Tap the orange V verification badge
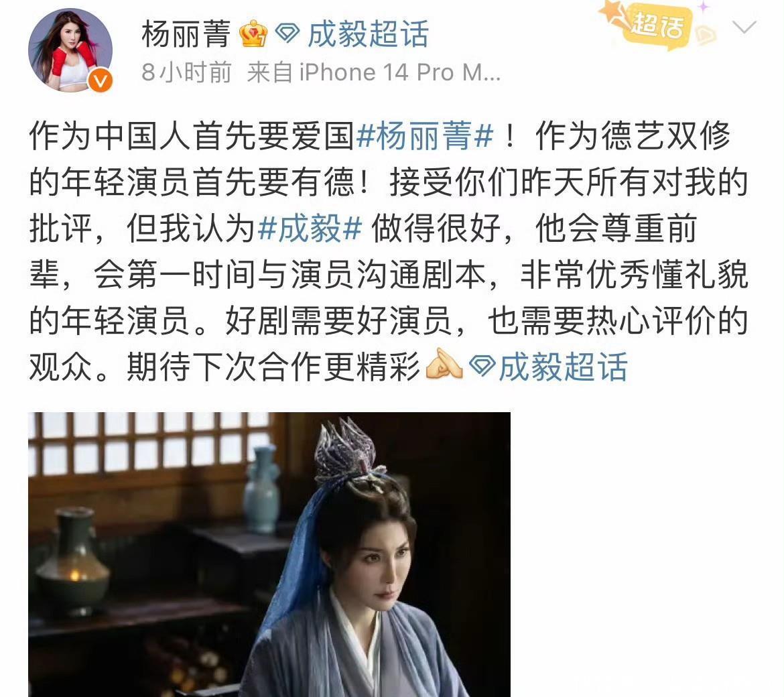 100,80
